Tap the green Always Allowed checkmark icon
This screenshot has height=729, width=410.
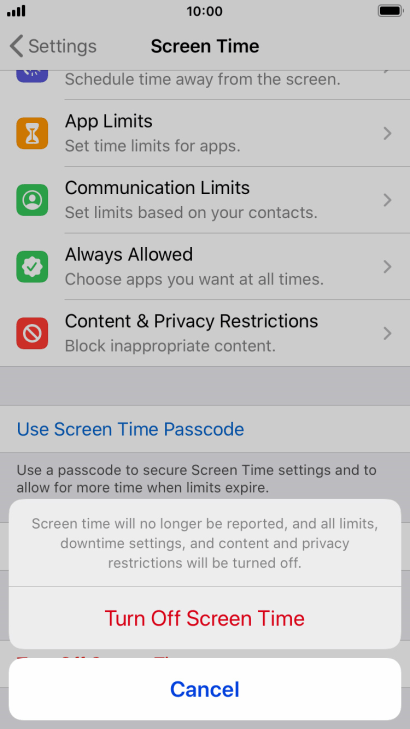coord(32,267)
